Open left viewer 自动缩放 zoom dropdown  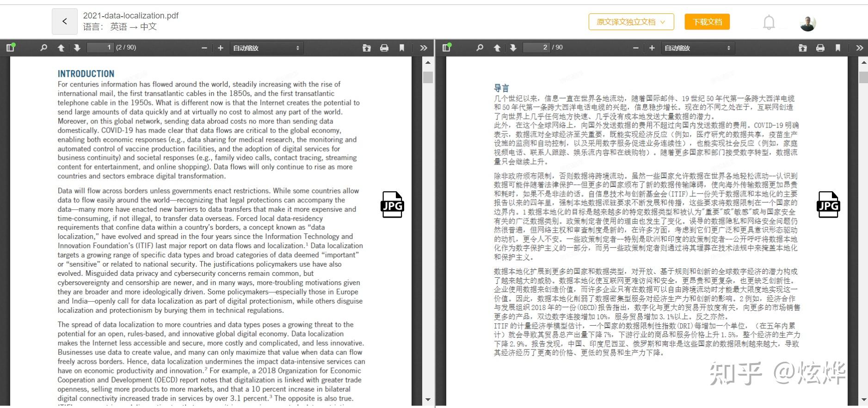click(266, 48)
